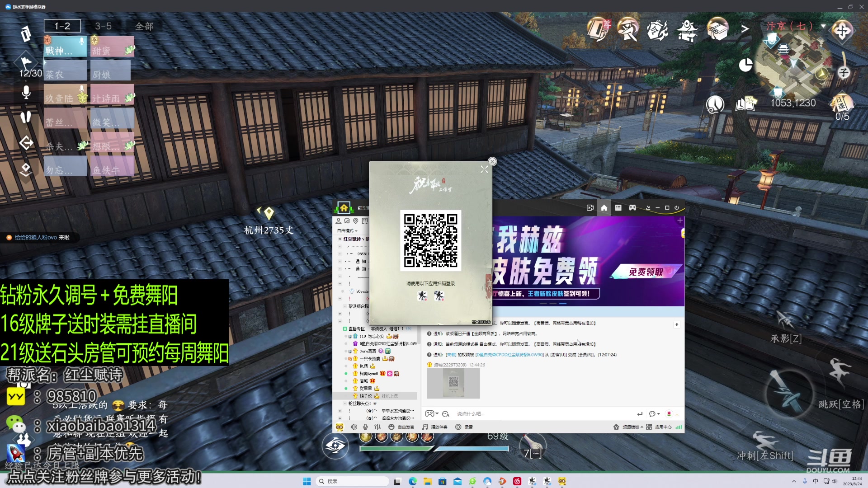This screenshot has height=488, width=868.
Task: Open the gamepad icon in YY title bar
Action: (632, 208)
